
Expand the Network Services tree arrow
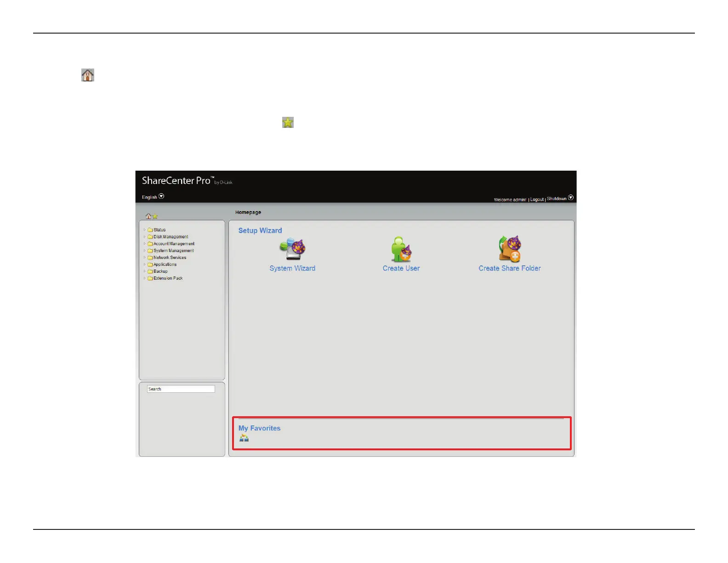click(144, 258)
